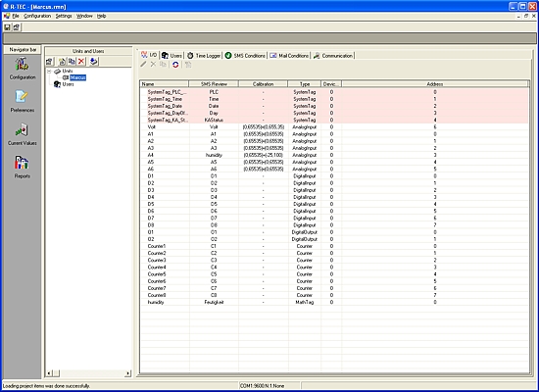Open the Communication tab
This screenshot has width=539, height=392.
pos(333,55)
